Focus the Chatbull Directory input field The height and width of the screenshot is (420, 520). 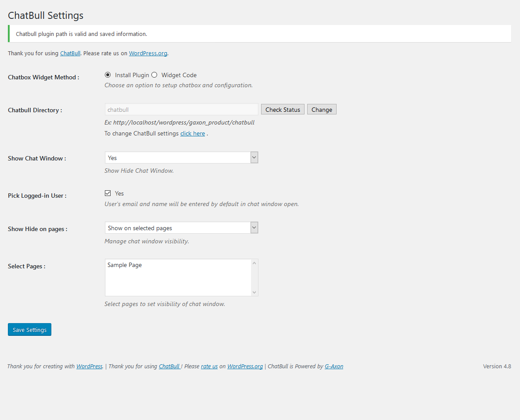pyautogui.click(x=181, y=110)
